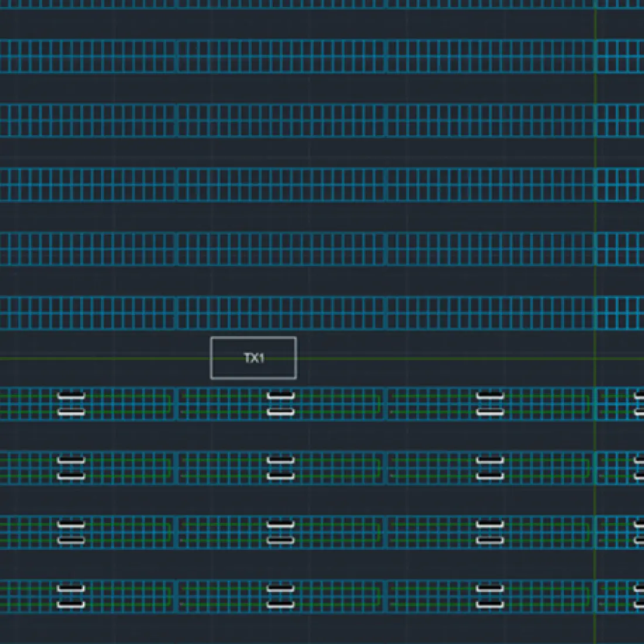Select third-column white connector in bottom row
This screenshot has height=644, width=644.
(x=490, y=597)
